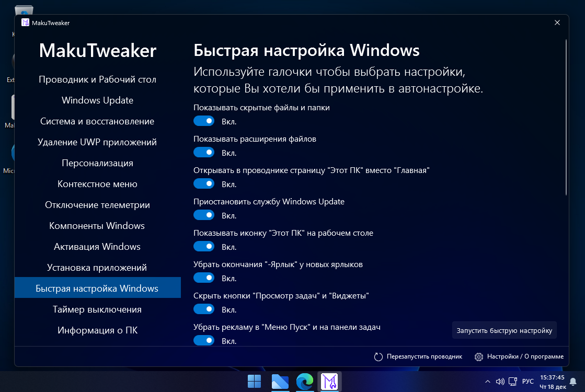Open the 'Проводник и Рабочий стол' section
This screenshot has height=392, width=585.
[97, 79]
